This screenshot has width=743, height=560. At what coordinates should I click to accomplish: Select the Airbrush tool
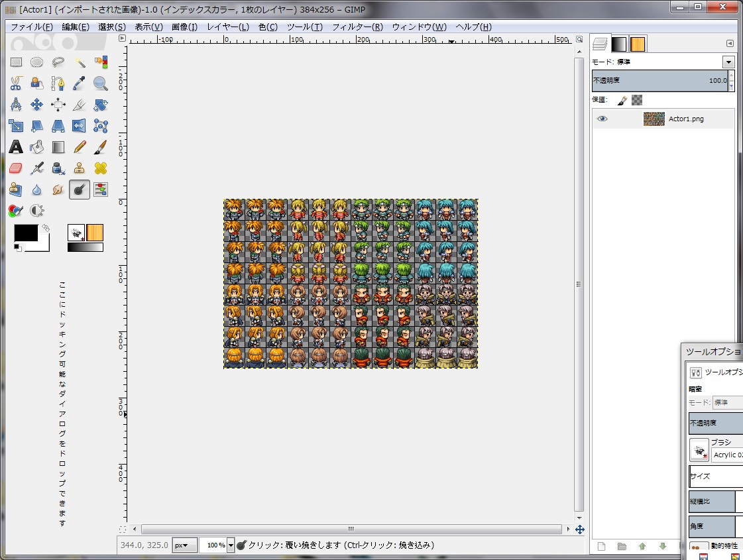[37, 169]
